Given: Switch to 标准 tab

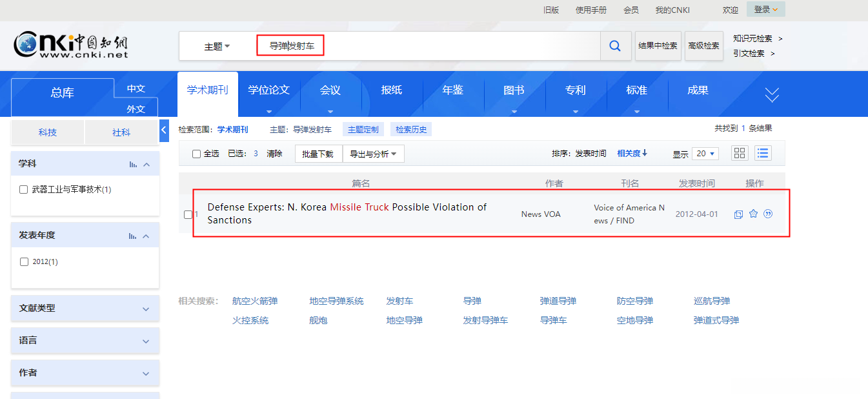Looking at the screenshot, I should click(x=637, y=90).
